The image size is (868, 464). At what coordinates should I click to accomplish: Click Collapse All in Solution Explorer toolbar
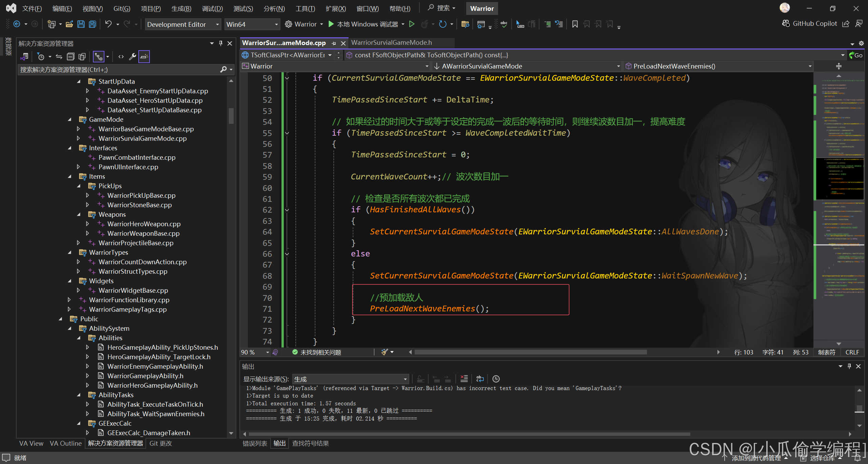pos(71,57)
